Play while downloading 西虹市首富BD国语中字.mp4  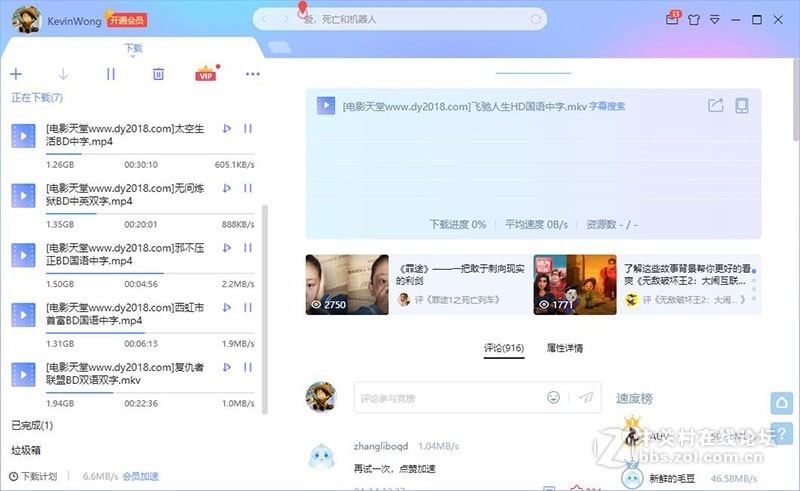click(227, 307)
